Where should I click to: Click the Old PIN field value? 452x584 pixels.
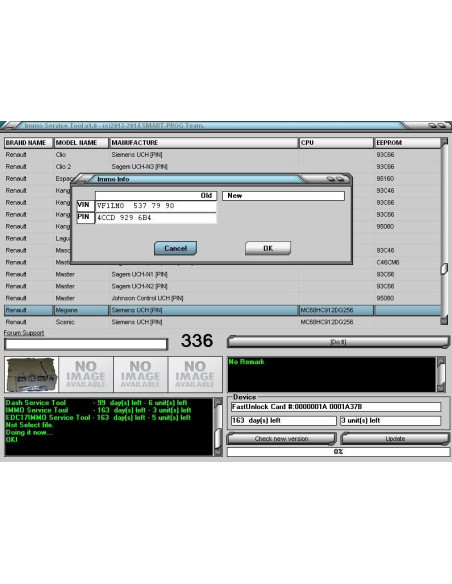(x=156, y=218)
